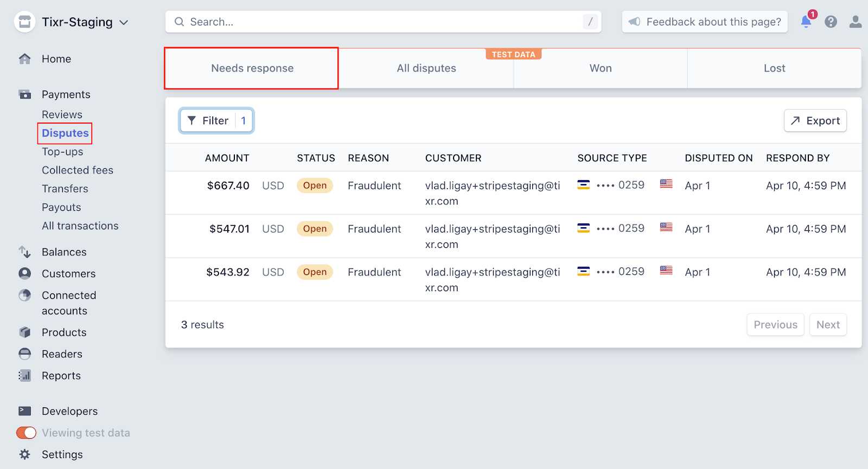868x469 pixels.
Task: Open Reports in sidebar
Action: [x=61, y=376]
